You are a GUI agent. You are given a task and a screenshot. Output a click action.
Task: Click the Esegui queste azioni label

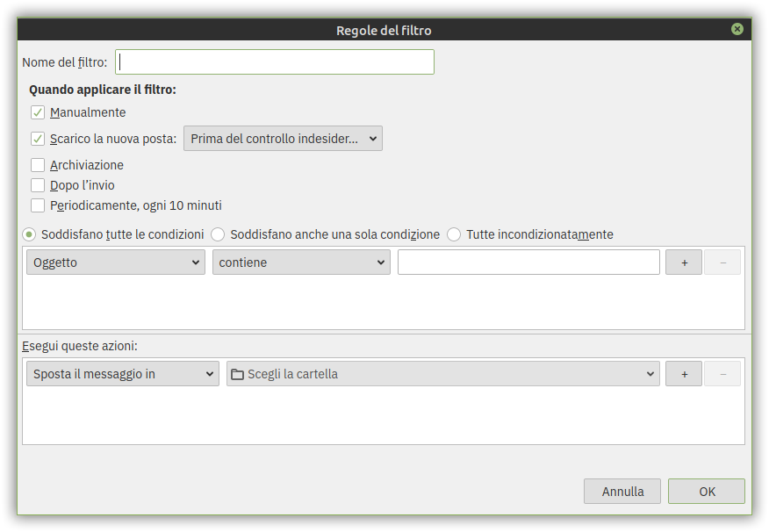(x=80, y=346)
